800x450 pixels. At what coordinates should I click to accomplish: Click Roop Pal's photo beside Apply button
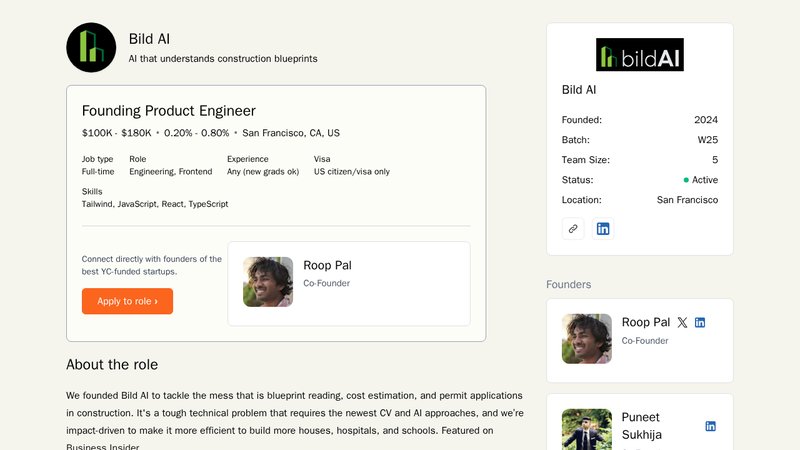[x=268, y=282]
